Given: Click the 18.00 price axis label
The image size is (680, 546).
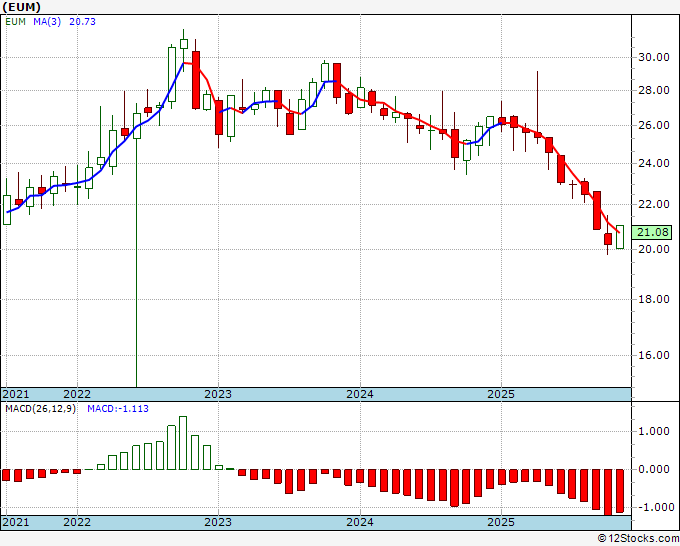Looking at the screenshot, I should pyautogui.click(x=654, y=299).
